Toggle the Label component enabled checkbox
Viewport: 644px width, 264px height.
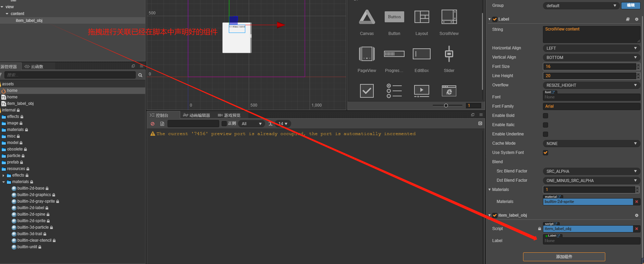495,19
